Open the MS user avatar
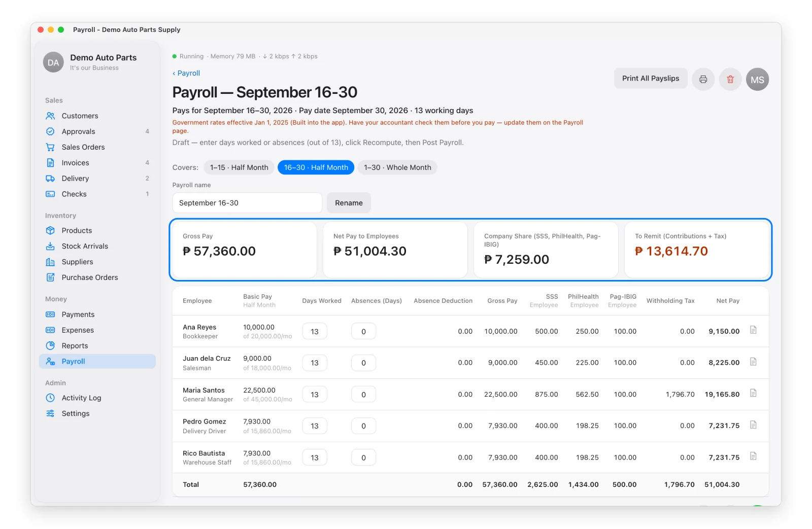 tap(757, 79)
